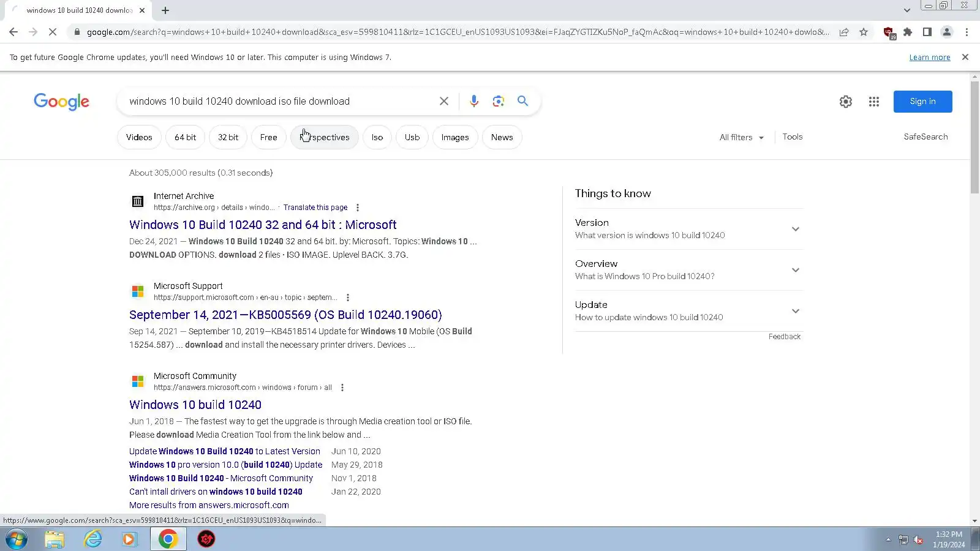Screen dimensions: 980x551
Task: Launch Internet Explorer from taskbar
Action: (x=93, y=539)
